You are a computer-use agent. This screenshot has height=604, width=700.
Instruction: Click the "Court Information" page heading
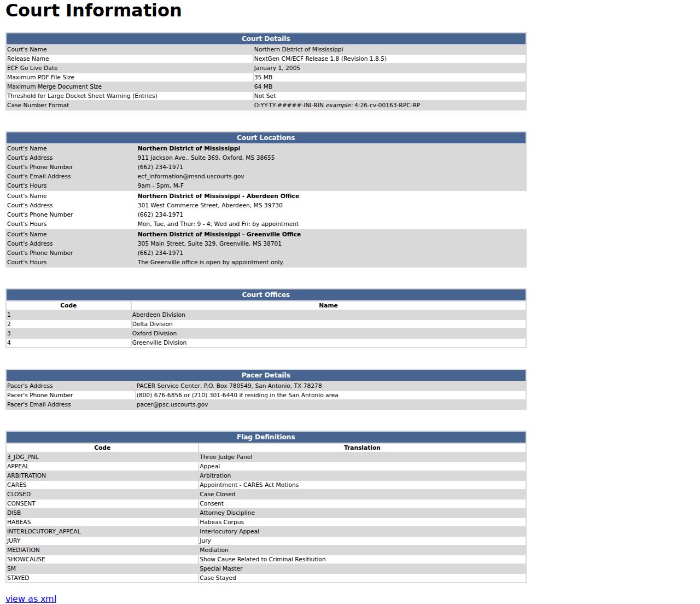click(x=94, y=10)
